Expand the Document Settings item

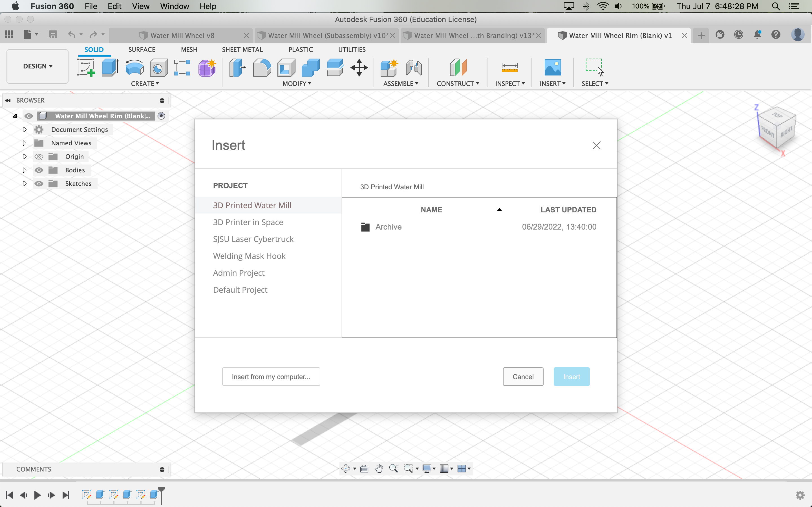click(24, 130)
